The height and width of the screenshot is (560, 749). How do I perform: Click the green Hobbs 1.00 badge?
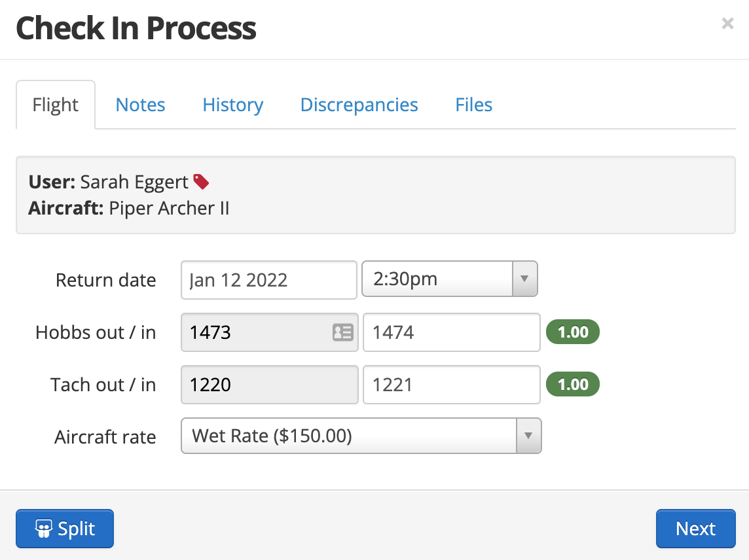[573, 332]
